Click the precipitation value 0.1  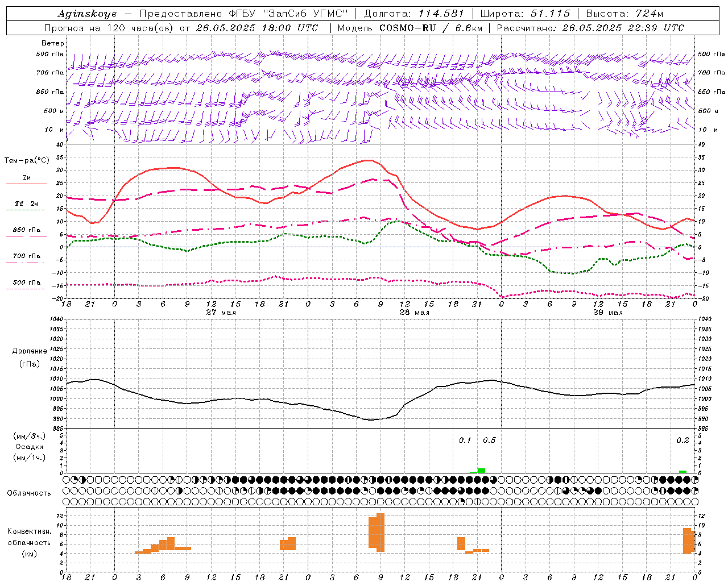(465, 440)
